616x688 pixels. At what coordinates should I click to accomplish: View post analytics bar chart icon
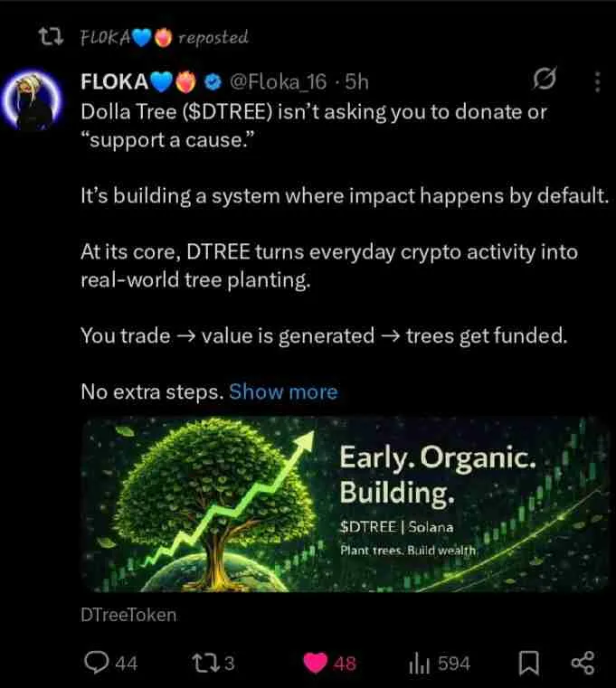tap(419, 664)
